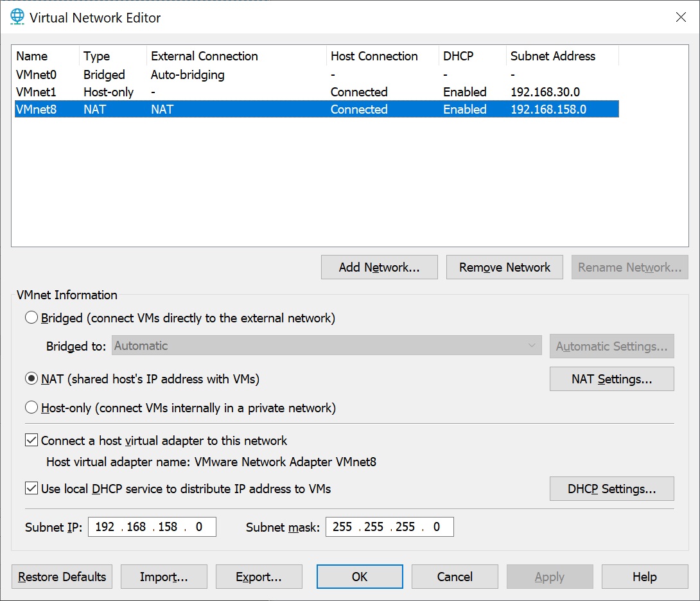Click the Cancel button
This screenshot has height=601, width=700.
[455, 577]
